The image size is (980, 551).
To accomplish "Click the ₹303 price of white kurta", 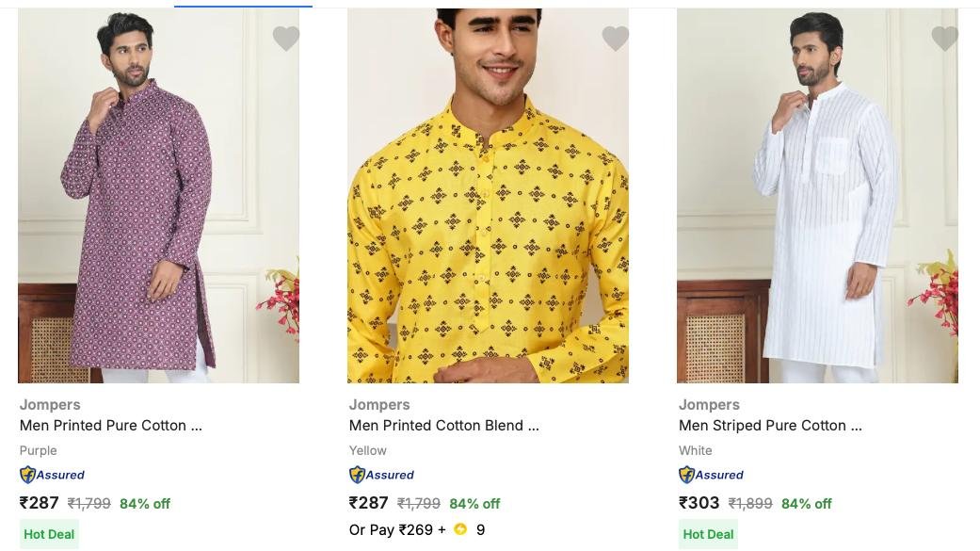I will (x=699, y=503).
